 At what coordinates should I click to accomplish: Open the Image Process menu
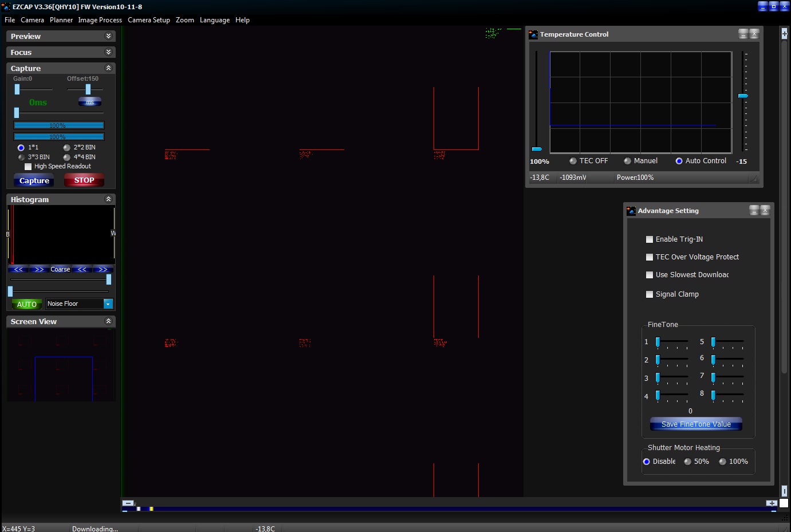tap(100, 20)
